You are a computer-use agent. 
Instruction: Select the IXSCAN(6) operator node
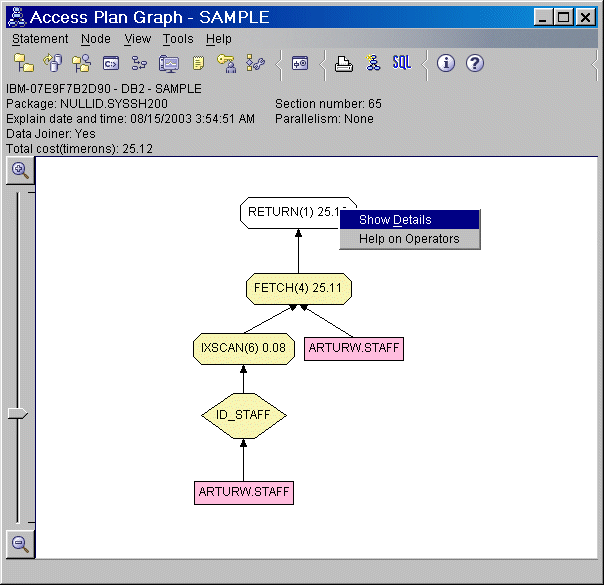pos(243,348)
